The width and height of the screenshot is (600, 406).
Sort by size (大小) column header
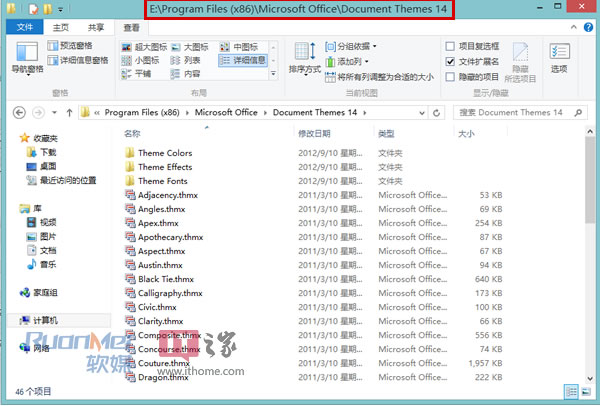click(466, 134)
